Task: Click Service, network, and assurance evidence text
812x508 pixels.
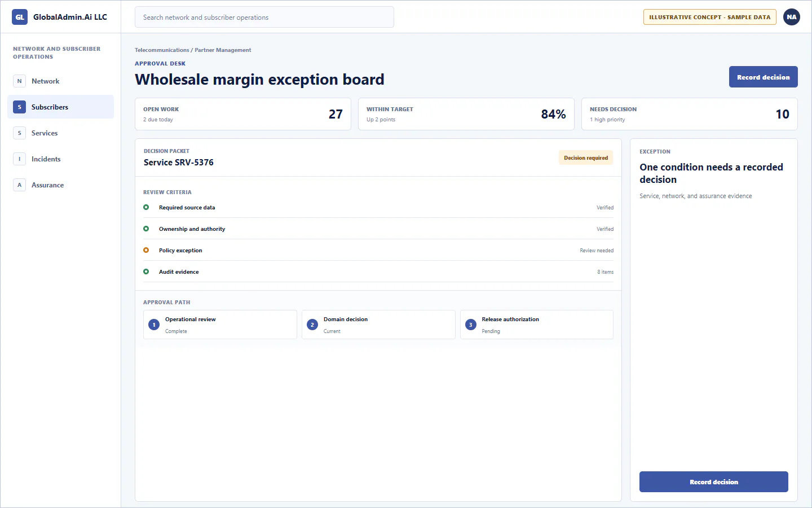Action: (x=695, y=196)
